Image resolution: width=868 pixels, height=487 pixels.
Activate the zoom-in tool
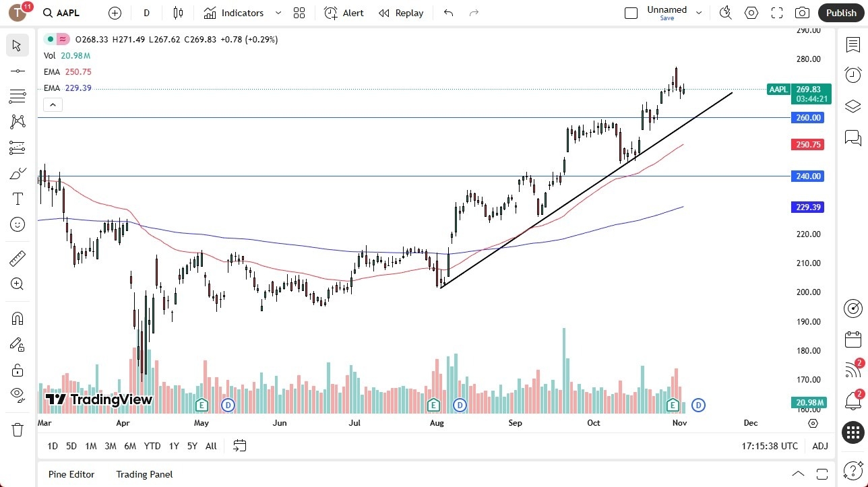17,284
